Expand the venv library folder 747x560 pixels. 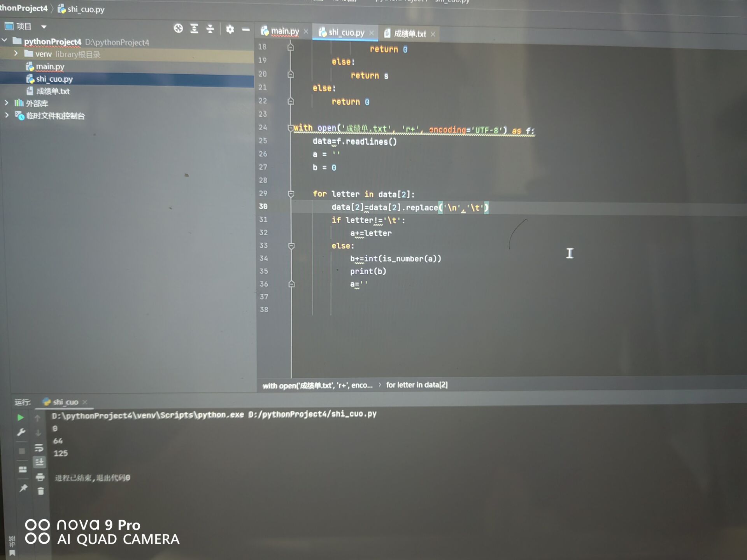pos(16,53)
